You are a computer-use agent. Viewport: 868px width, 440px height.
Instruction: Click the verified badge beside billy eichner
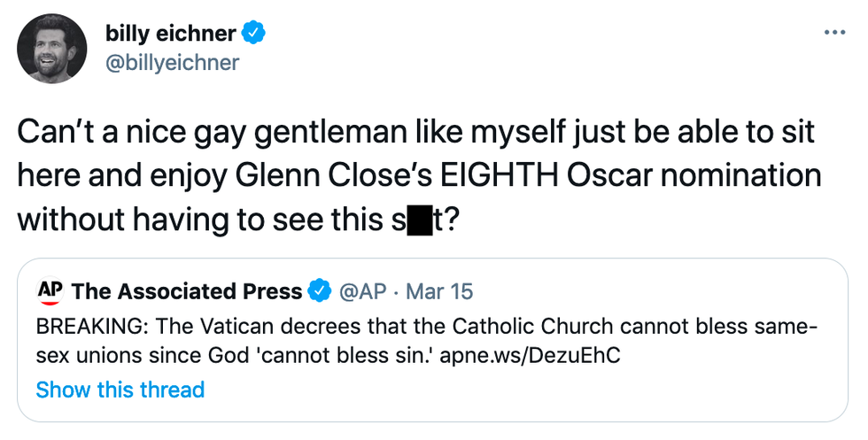255,34
